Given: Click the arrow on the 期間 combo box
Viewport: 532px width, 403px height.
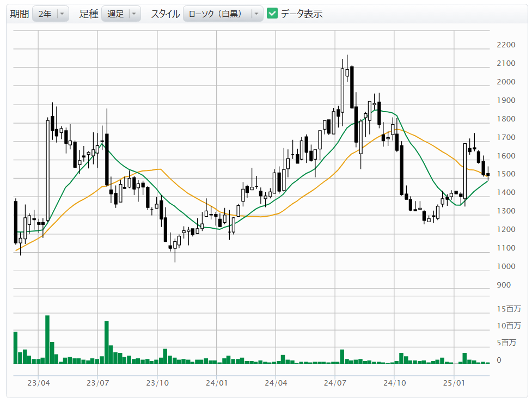Looking at the screenshot, I should [63, 14].
